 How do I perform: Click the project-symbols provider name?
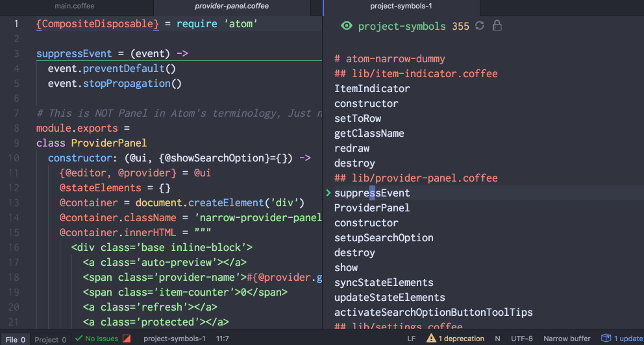[x=402, y=26]
